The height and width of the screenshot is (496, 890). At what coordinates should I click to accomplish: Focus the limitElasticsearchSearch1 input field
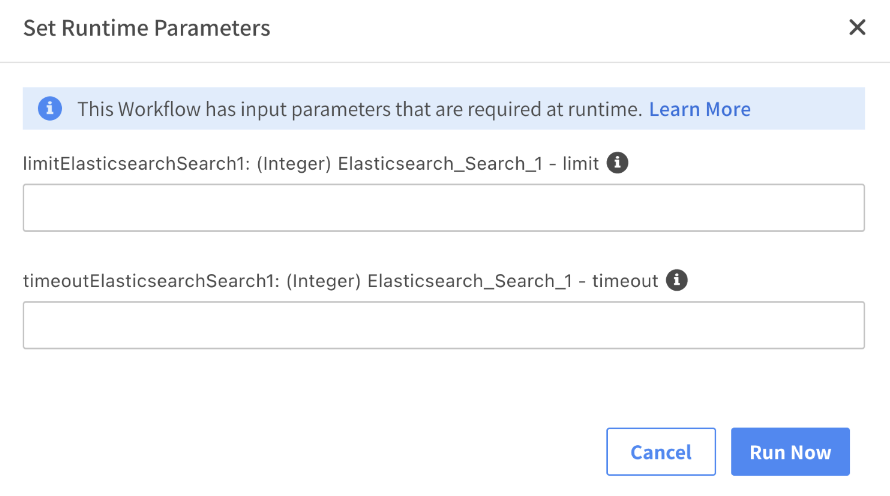pyautogui.click(x=443, y=208)
